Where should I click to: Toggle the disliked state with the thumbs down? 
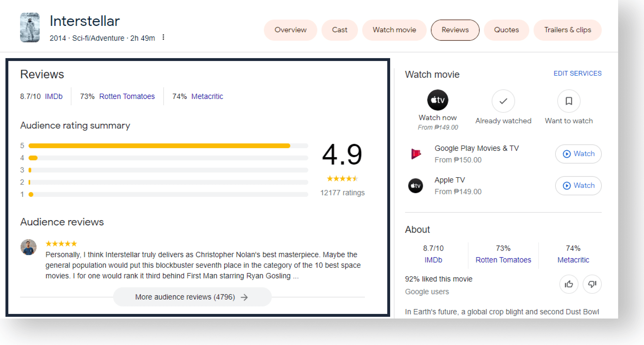tap(592, 284)
